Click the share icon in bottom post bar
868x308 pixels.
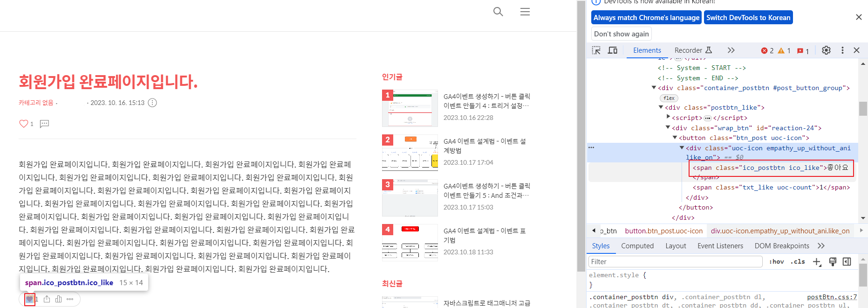pos(47,299)
